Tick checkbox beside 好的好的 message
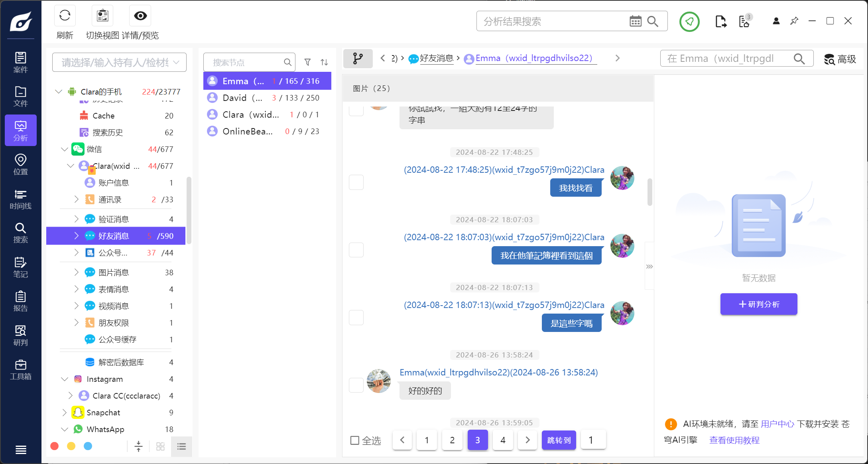Screen dimensions: 868x464 356,385
